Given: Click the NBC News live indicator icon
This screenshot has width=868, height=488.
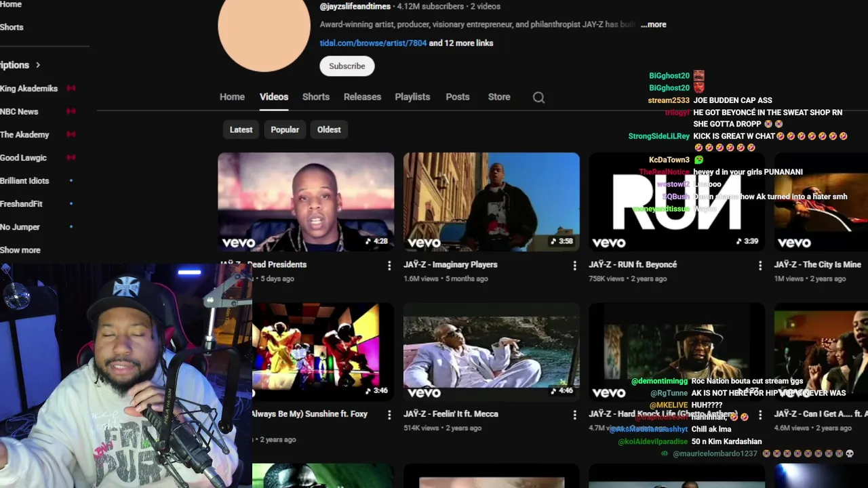Looking at the screenshot, I should 71,111.
